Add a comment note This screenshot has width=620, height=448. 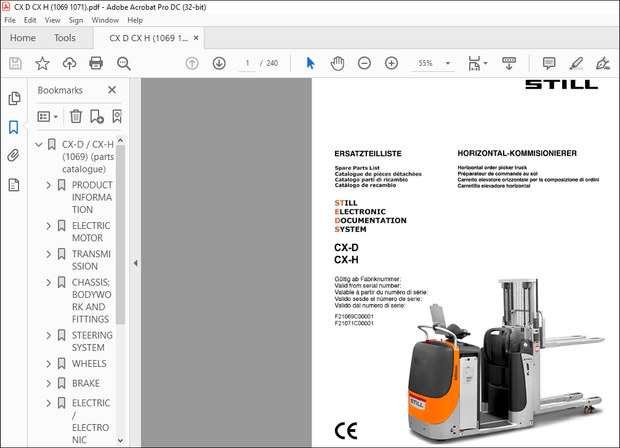[x=549, y=63]
